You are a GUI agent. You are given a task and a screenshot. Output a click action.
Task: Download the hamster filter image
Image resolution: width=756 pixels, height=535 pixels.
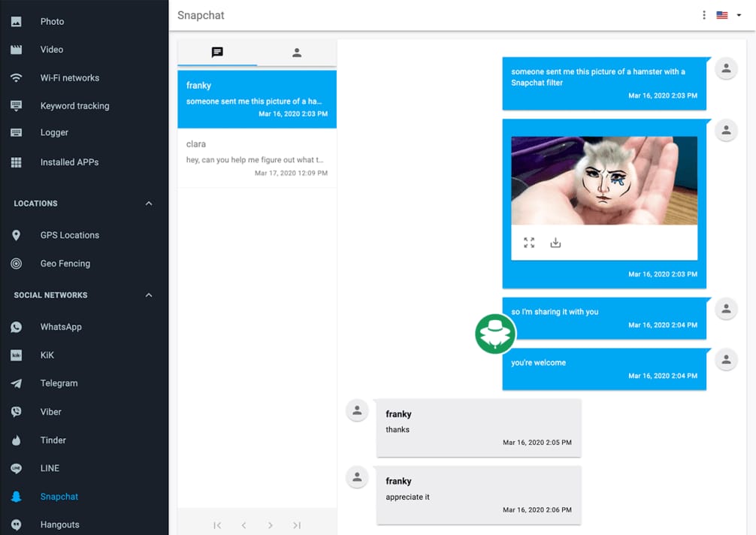click(x=555, y=242)
